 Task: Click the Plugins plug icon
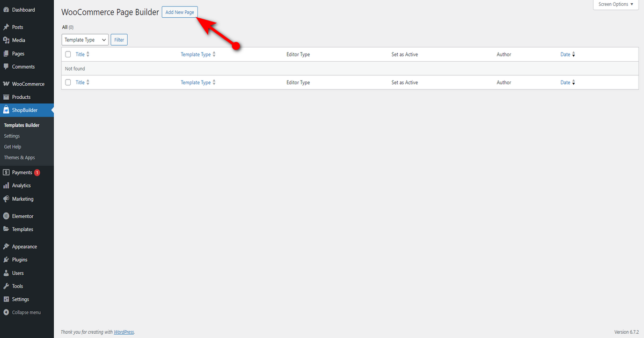6,260
